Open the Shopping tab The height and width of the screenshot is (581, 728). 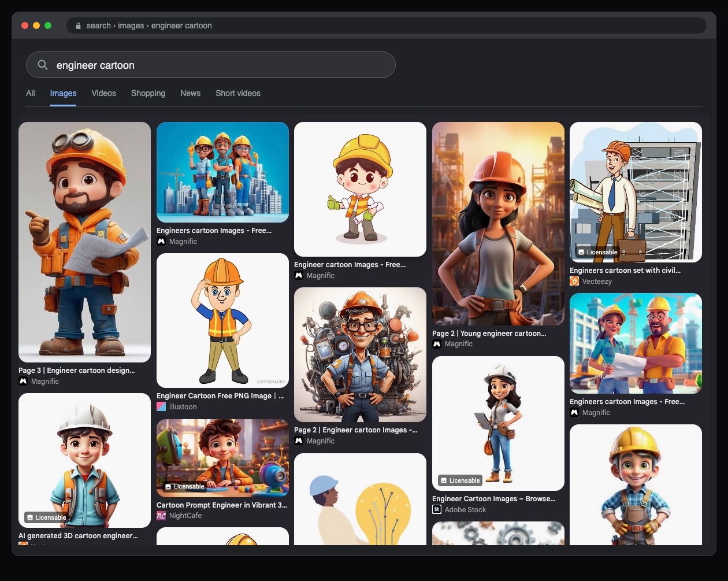point(148,93)
